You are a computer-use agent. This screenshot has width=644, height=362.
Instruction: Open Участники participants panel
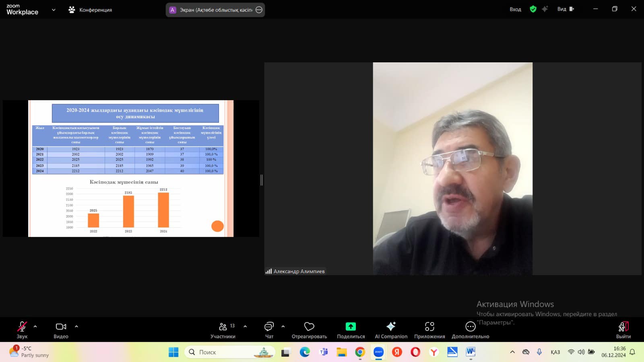click(223, 330)
